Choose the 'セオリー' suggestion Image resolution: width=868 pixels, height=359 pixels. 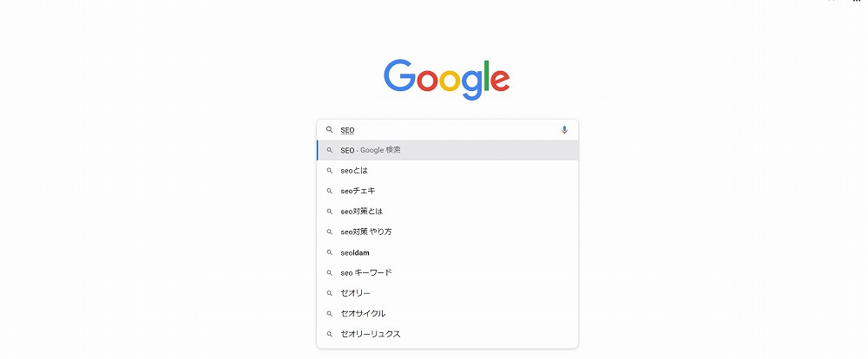tap(447, 293)
